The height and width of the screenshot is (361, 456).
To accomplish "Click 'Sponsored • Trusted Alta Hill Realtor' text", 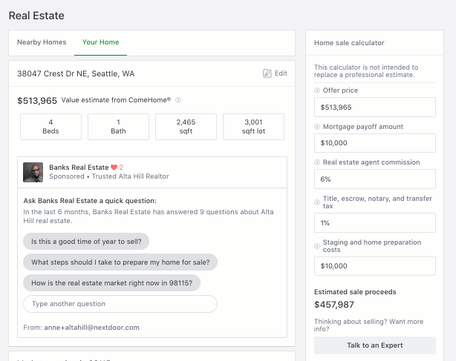I will [109, 176].
